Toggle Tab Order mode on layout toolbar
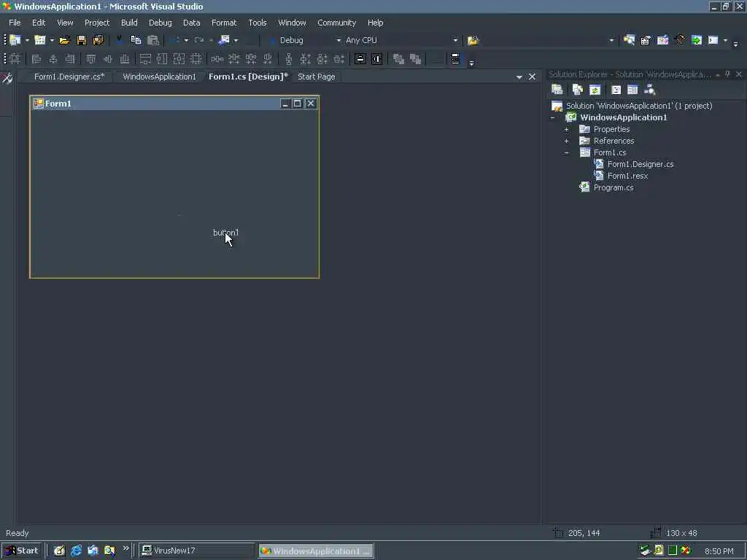 pos(455,59)
